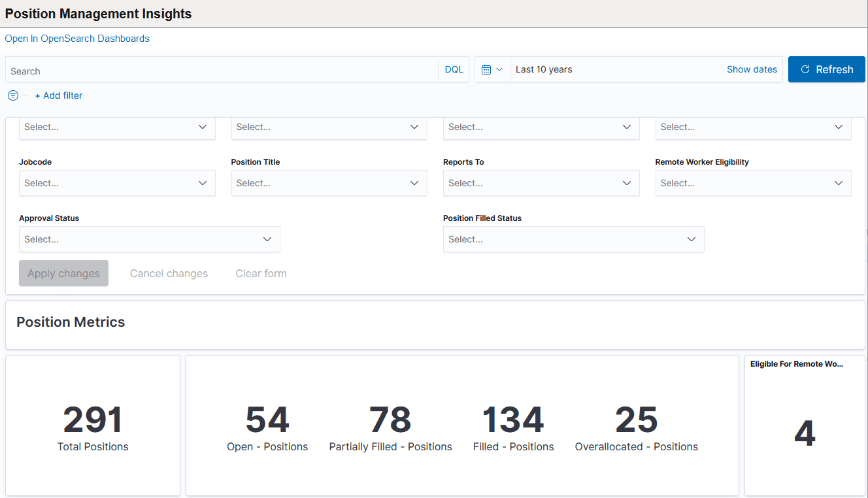This screenshot has height=498, width=868.
Task: Open the Approval Status dropdown
Action: click(149, 239)
